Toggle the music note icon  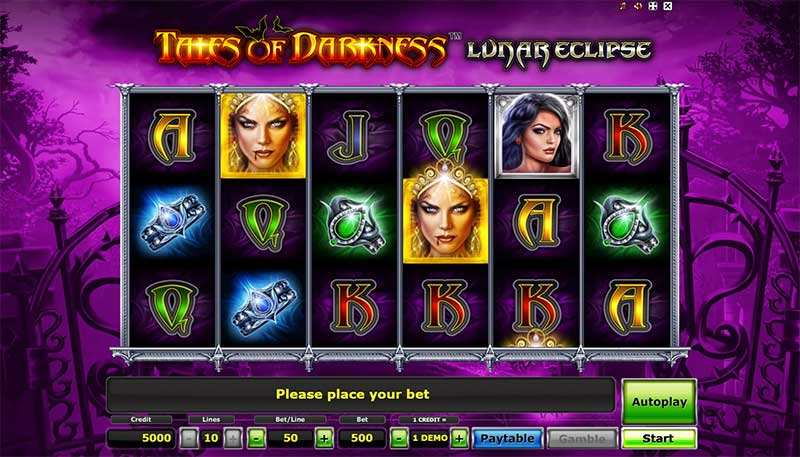click(x=622, y=6)
